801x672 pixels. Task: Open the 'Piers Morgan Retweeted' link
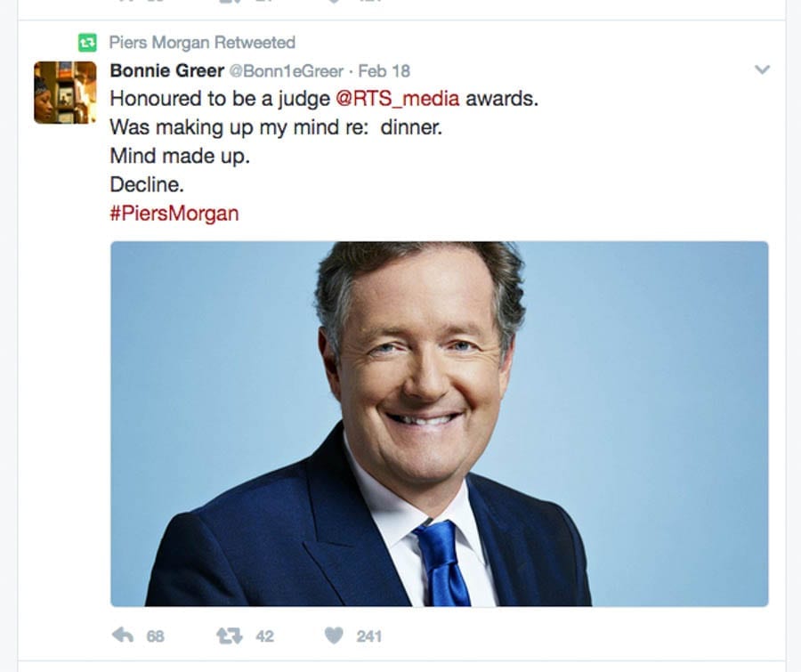[x=202, y=43]
